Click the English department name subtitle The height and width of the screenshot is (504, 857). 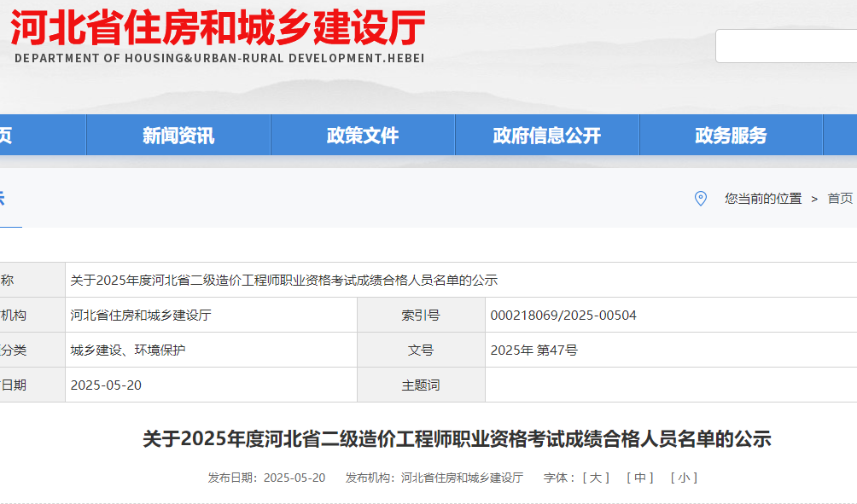tap(219, 59)
